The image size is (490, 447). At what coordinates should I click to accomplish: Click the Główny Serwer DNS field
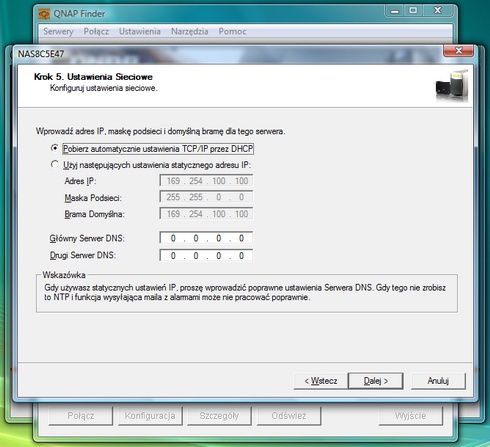(x=206, y=238)
